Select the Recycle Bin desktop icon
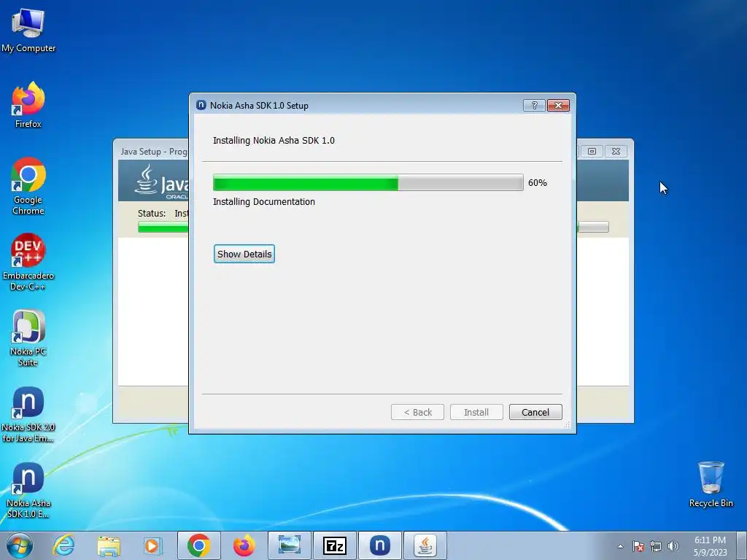This screenshot has width=747, height=560. click(x=711, y=484)
